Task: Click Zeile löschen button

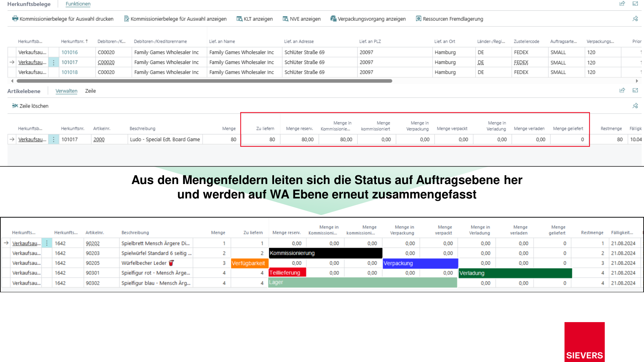Action: tap(30, 106)
